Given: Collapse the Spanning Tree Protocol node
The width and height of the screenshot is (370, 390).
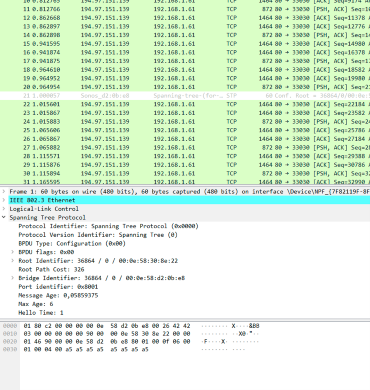Looking at the screenshot, I should click(4, 218).
